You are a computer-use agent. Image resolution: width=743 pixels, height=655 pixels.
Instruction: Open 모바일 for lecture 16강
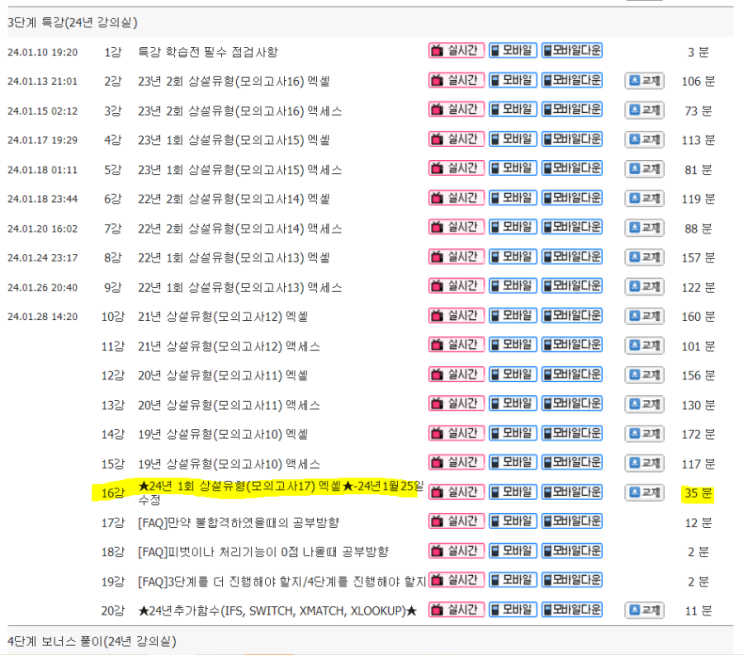tap(513, 492)
